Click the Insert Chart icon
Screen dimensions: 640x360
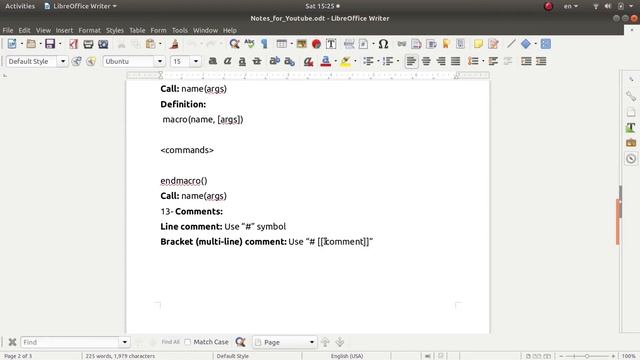(x=316, y=44)
